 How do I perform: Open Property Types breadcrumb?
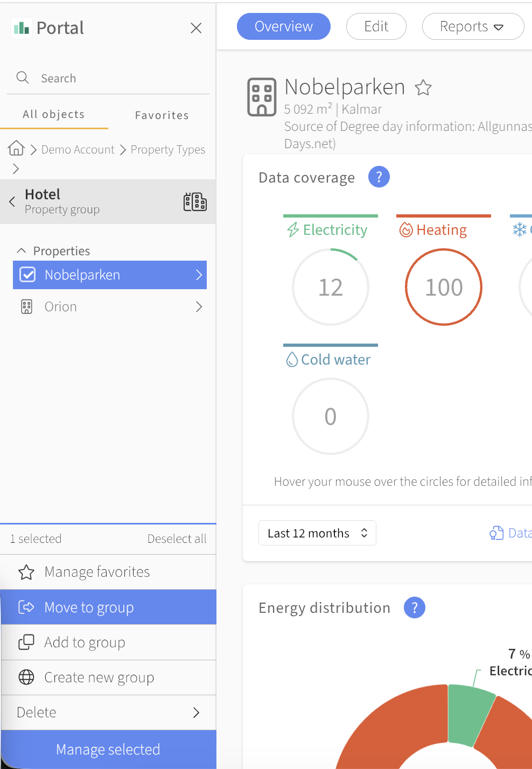168,149
